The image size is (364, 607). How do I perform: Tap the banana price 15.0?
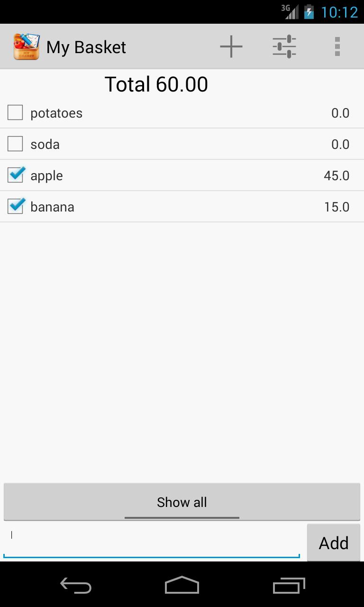[x=337, y=207]
